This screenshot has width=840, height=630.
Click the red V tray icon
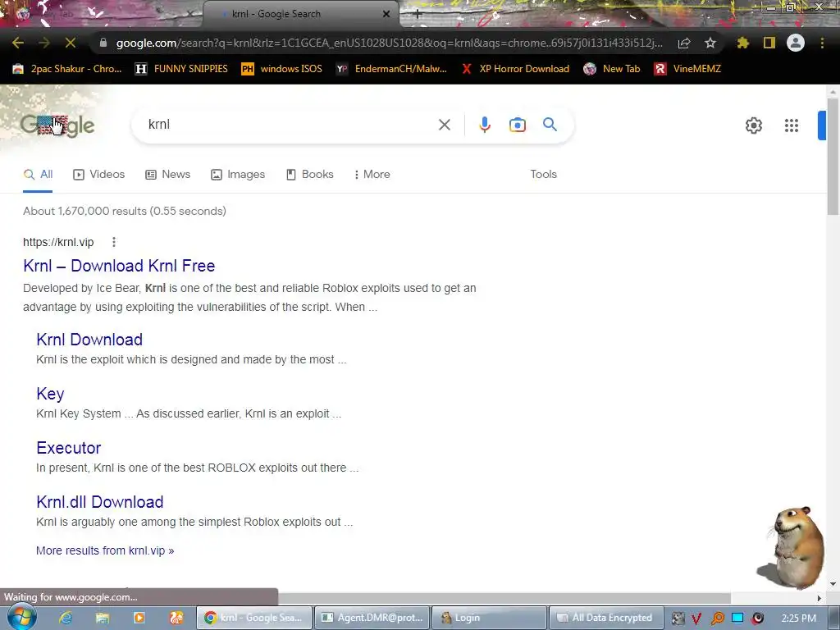(x=696, y=619)
